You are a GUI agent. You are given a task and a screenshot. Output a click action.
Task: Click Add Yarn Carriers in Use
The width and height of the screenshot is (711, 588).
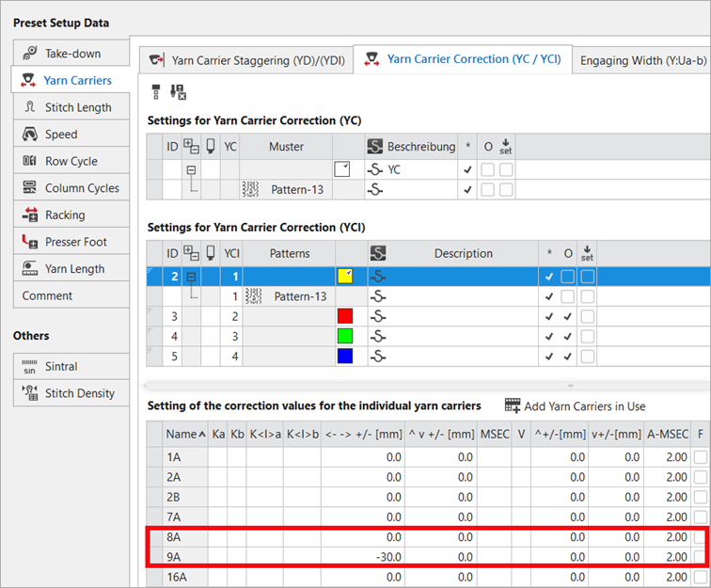pos(575,405)
